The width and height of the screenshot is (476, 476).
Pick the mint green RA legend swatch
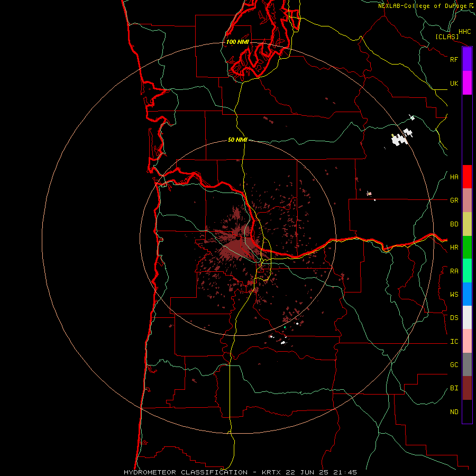pos(467,271)
